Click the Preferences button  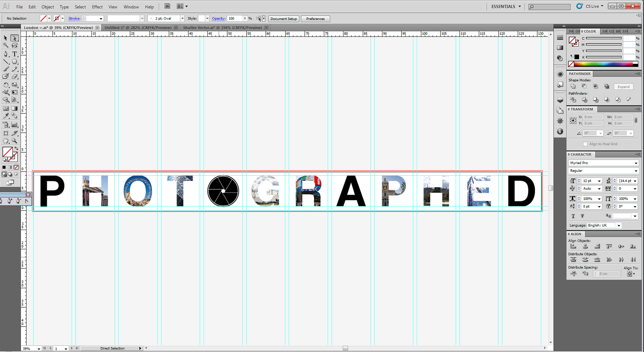click(315, 19)
